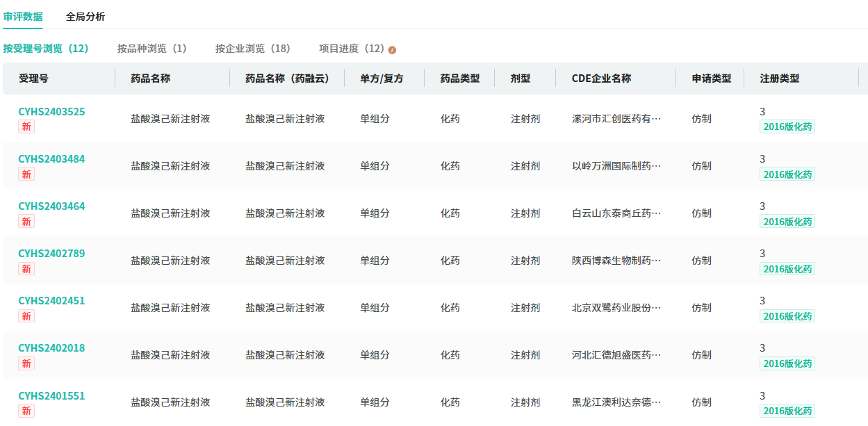Click 注射剂 in the CYHS2402451 row
The width and height of the screenshot is (868, 426).
click(x=525, y=308)
